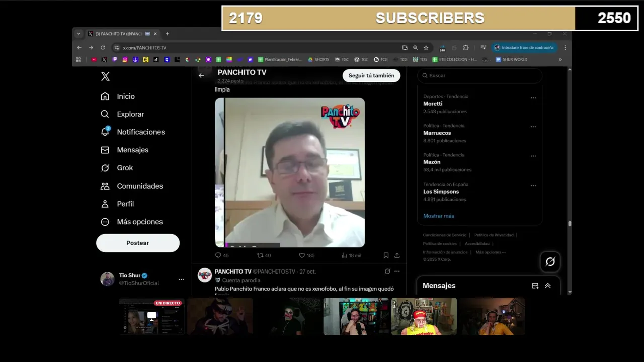Click Seguir tú también button
The image size is (644, 362).
point(372,75)
